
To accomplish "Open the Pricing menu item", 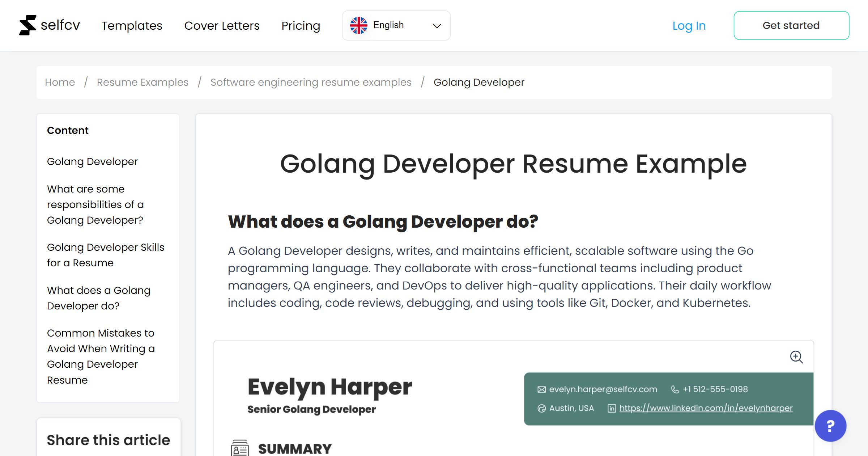I will click(301, 26).
